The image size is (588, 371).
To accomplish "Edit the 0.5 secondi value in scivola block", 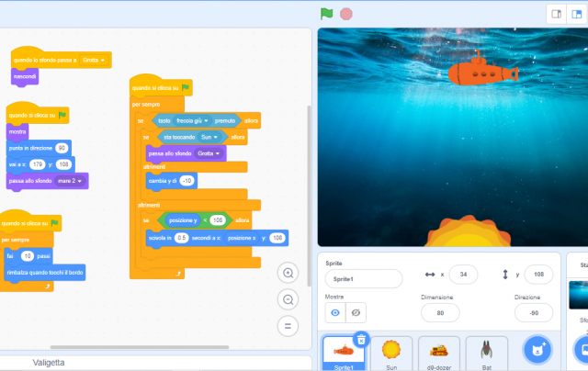I will (182, 238).
